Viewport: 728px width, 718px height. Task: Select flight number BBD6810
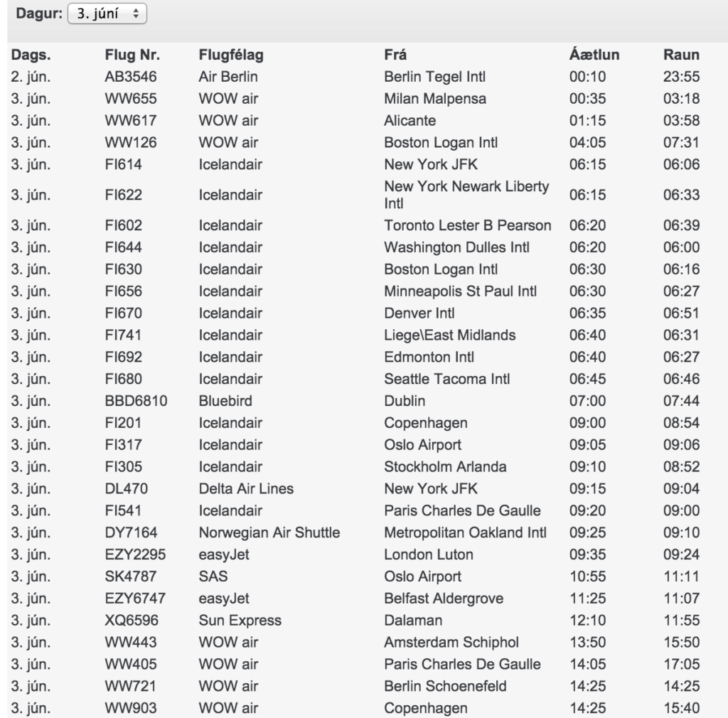point(136,401)
